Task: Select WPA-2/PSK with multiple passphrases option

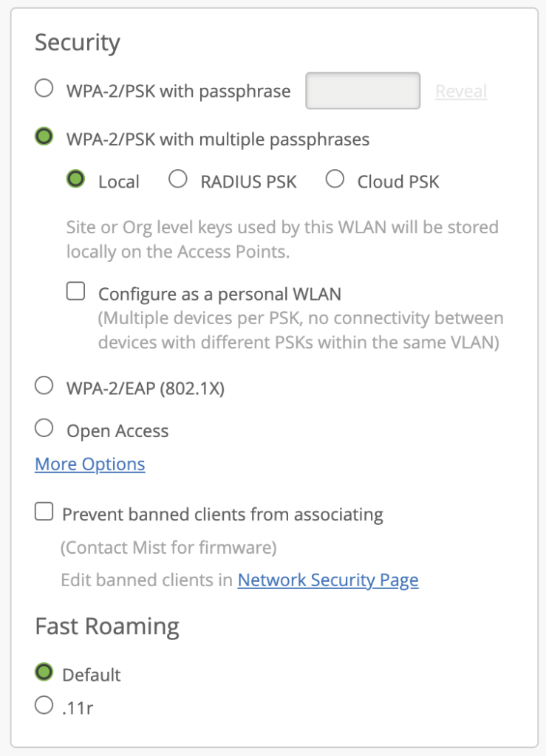Action: (44, 137)
